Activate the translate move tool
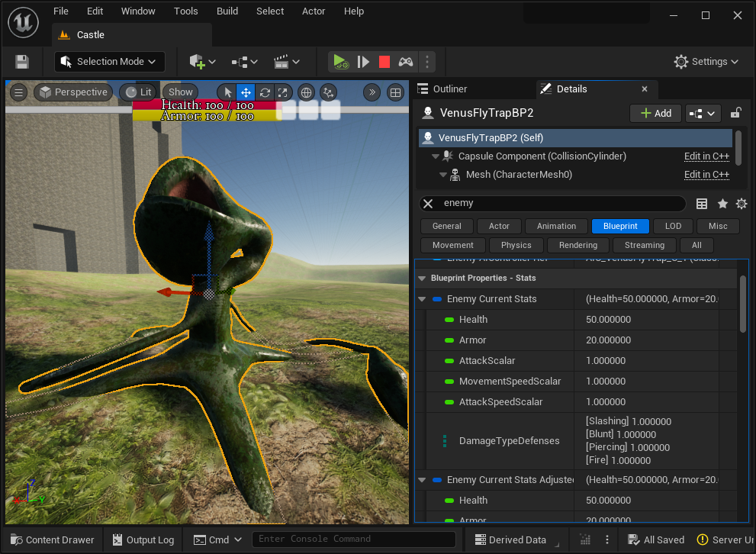Screen dimensions: 756x554 tap(246, 92)
